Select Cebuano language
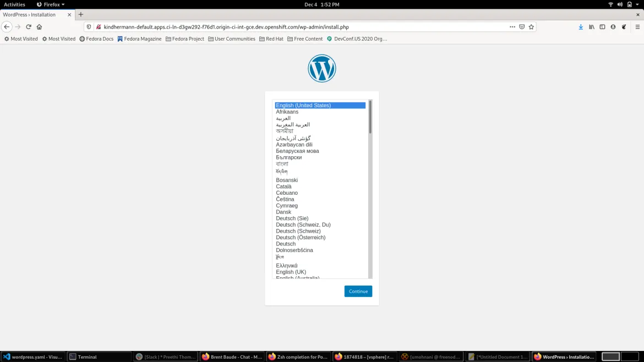This screenshot has width=644, height=362. 320,193
